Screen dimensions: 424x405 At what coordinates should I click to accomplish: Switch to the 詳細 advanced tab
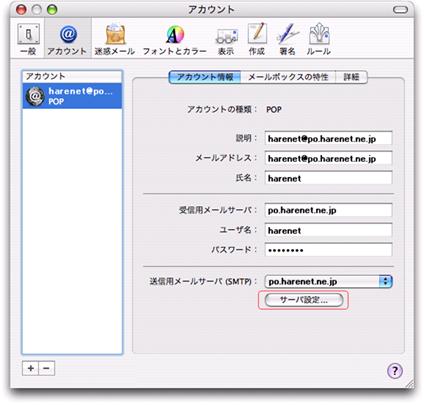pos(351,77)
